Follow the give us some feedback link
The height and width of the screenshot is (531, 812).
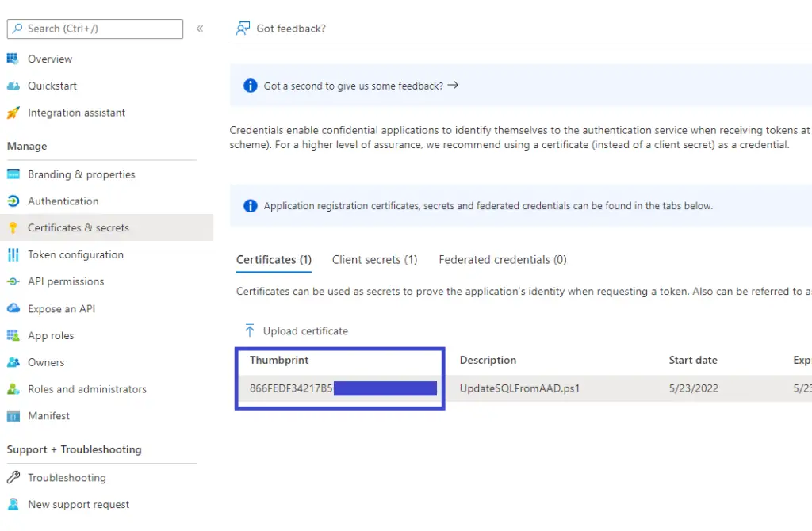tap(361, 86)
